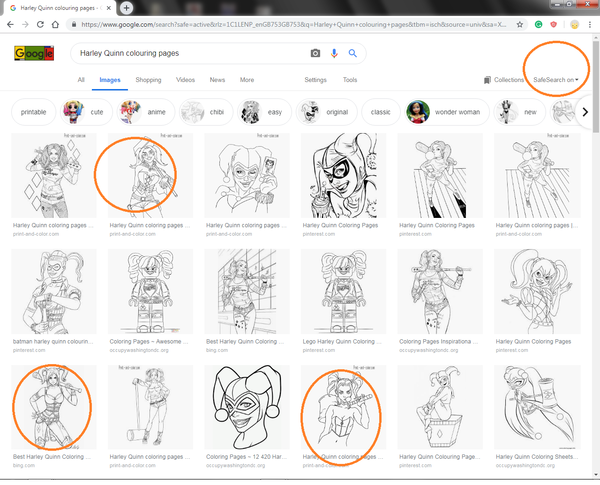Filter results by wonder woman chip
The height and width of the screenshot is (485, 600).
point(447,112)
